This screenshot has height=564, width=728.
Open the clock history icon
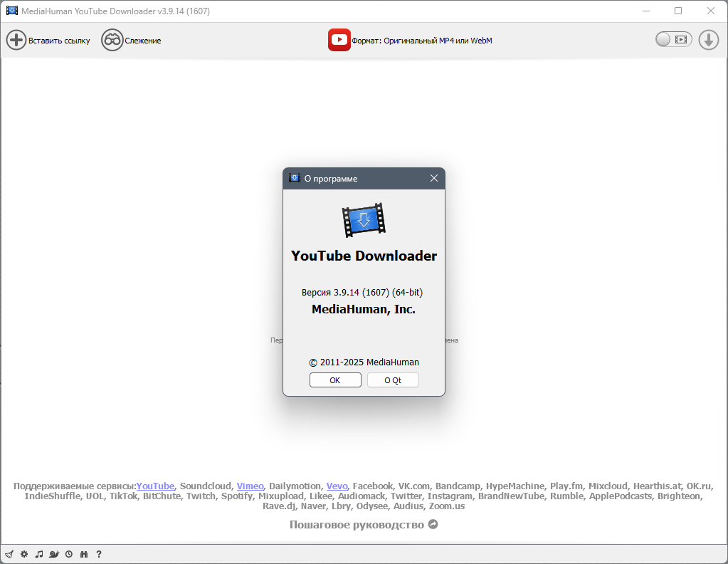[69, 554]
